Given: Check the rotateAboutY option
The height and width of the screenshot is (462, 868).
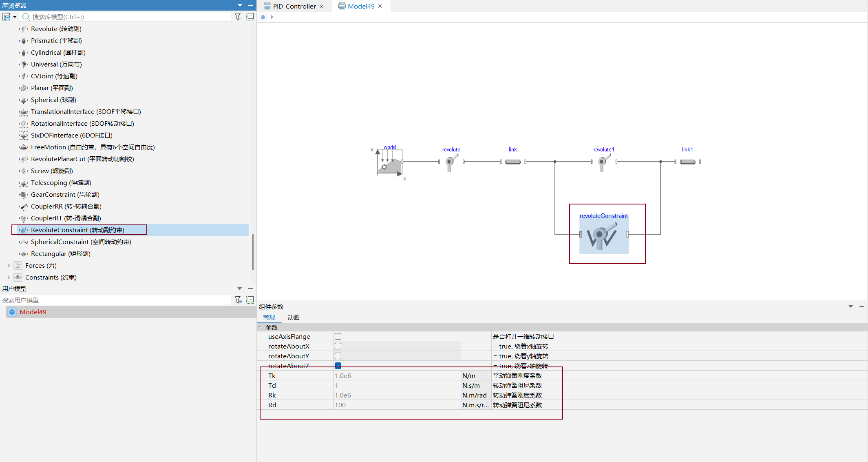Looking at the screenshot, I should coord(338,356).
